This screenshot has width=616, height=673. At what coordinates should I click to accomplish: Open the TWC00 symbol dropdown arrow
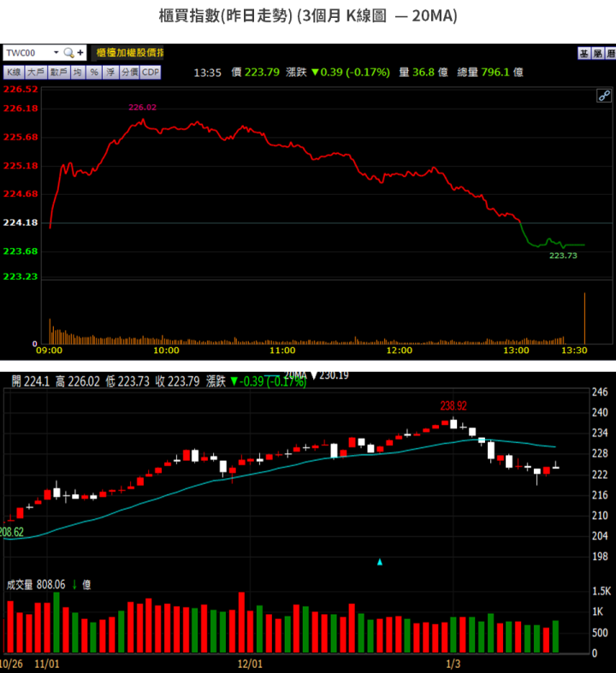pyautogui.click(x=56, y=53)
